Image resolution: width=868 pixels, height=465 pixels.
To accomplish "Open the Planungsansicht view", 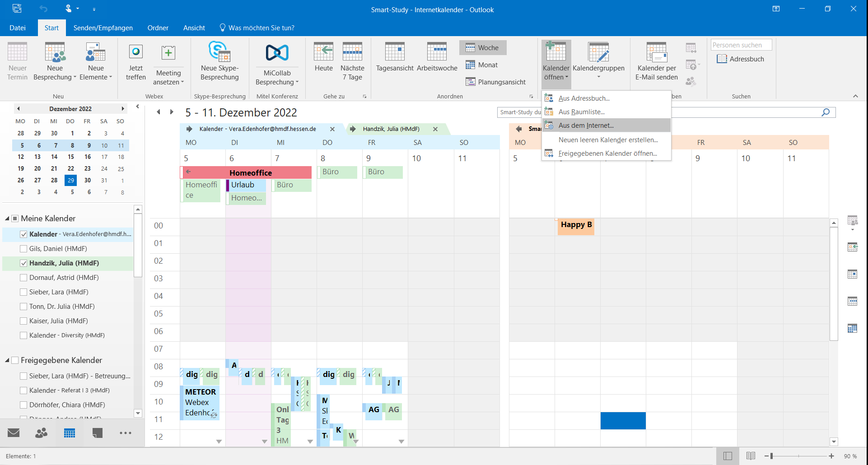I will 496,82.
